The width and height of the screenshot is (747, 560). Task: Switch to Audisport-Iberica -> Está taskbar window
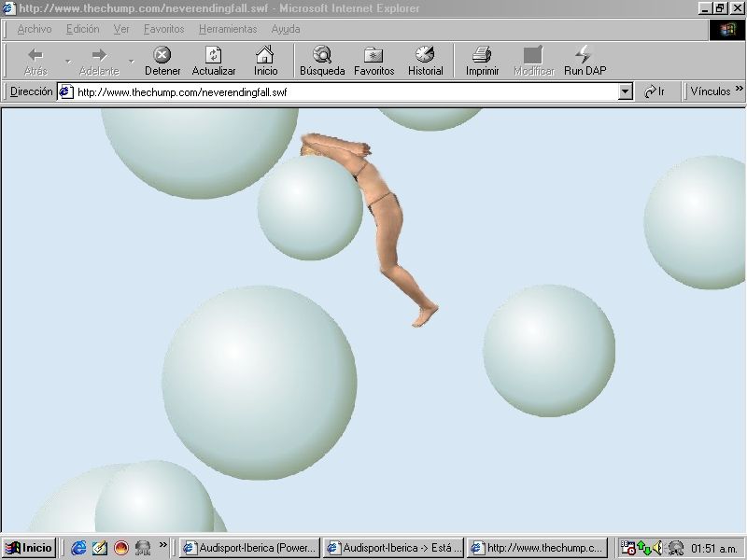(393, 548)
